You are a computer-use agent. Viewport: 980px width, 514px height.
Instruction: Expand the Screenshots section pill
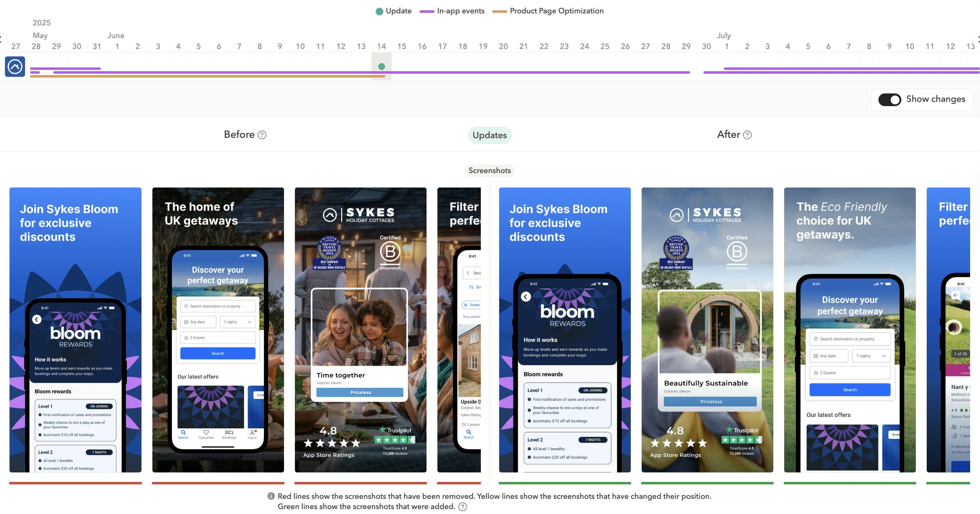point(489,170)
